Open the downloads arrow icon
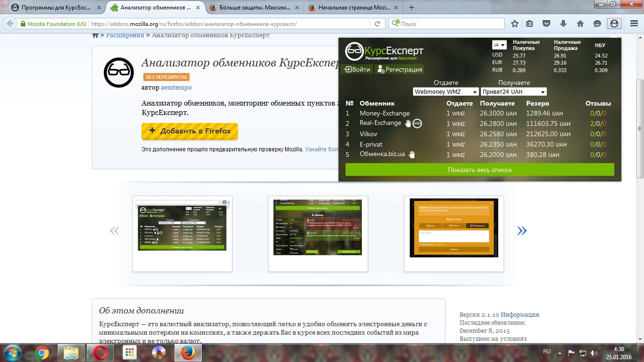Screen dimensions: 644x362 (563, 24)
